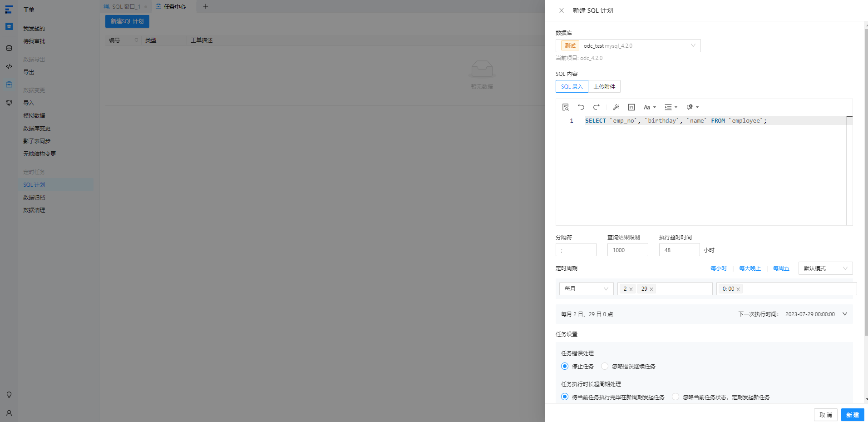
Task: Open the tickets briefcase icon in sidebar
Action: 9,84
